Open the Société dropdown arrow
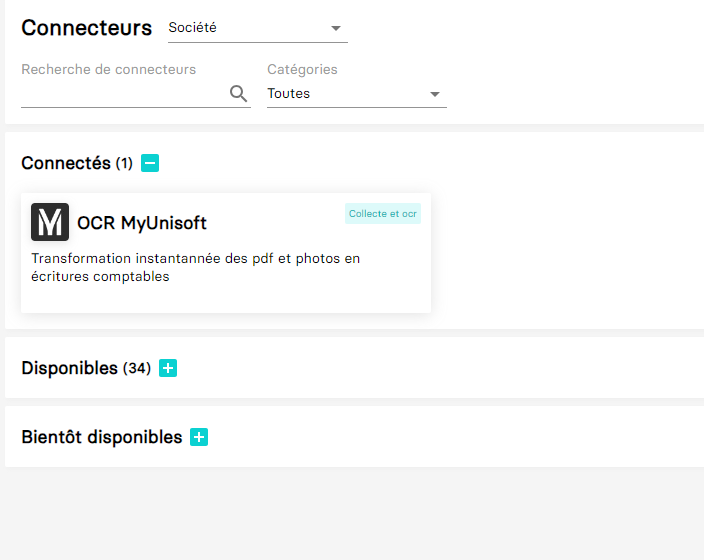The width and height of the screenshot is (704, 560). coord(335,28)
